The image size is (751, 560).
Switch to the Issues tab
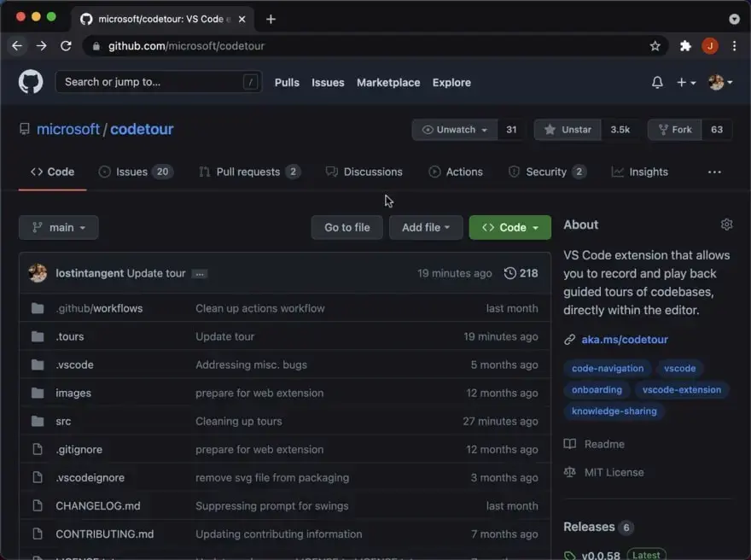(x=136, y=172)
